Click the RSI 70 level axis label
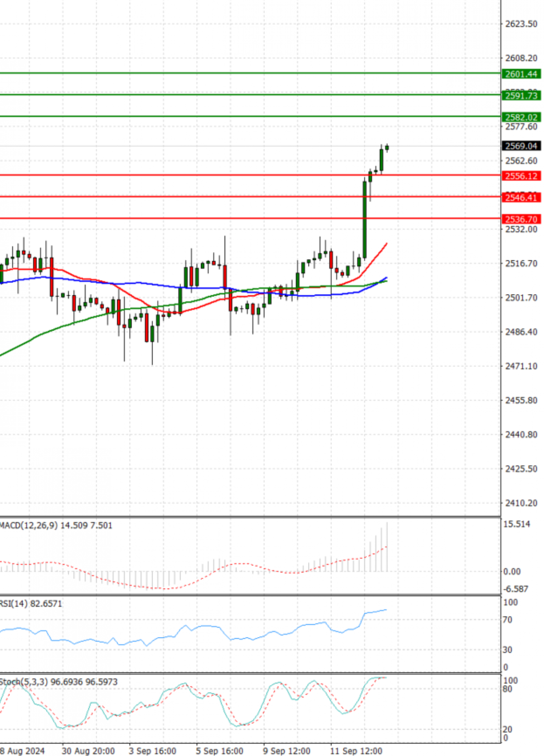The image size is (544, 756). [507, 620]
